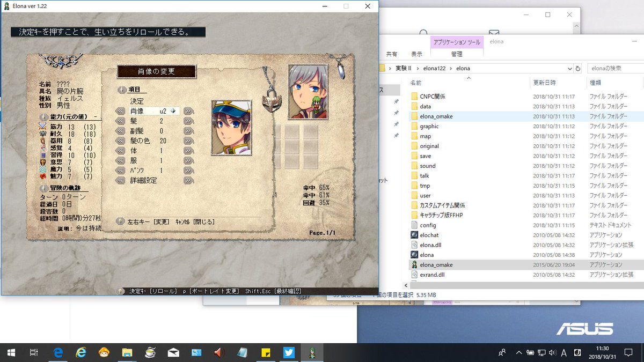Click the 肖像の変更 header banner
The height and width of the screenshot is (362, 644).
[x=157, y=71]
